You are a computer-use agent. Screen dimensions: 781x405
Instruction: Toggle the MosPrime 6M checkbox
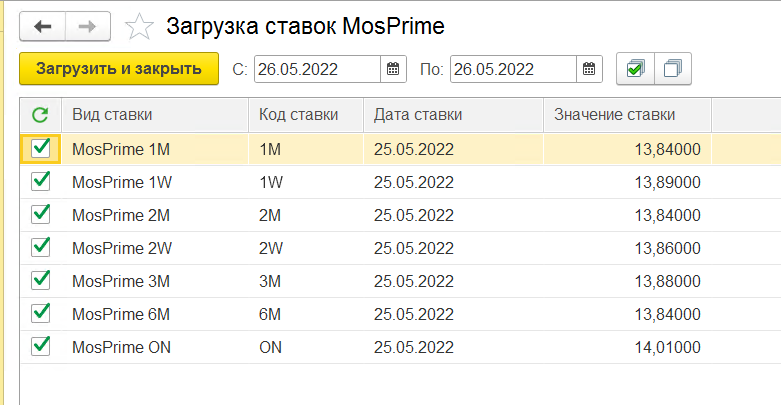click(41, 313)
